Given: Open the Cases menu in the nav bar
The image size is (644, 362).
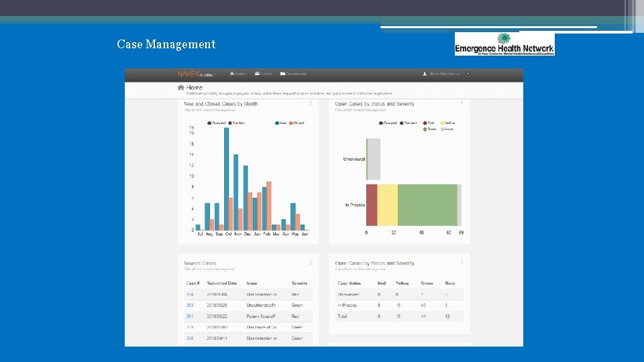Looking at the screenshot, I should point(263,74).
